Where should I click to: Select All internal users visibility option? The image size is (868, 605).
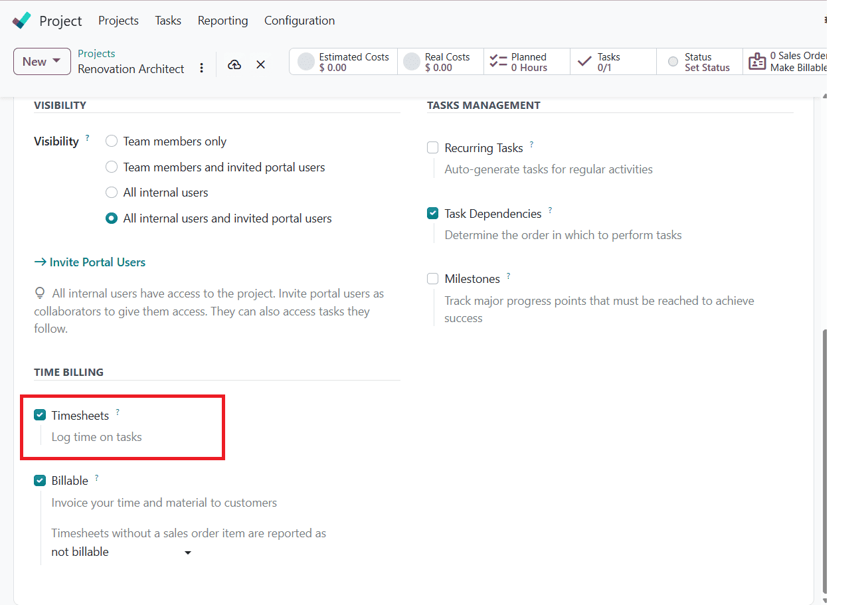(x=112, y=193)
